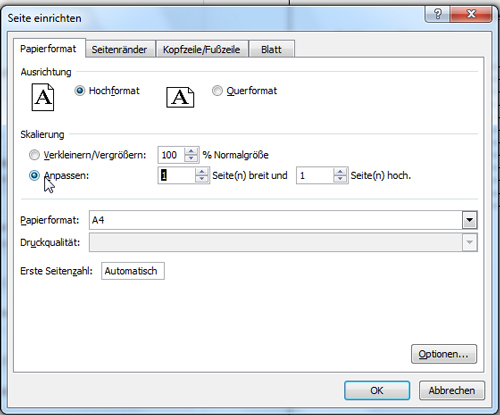
Task: Decrease pages high with down arrow
Action: [340, 179]
